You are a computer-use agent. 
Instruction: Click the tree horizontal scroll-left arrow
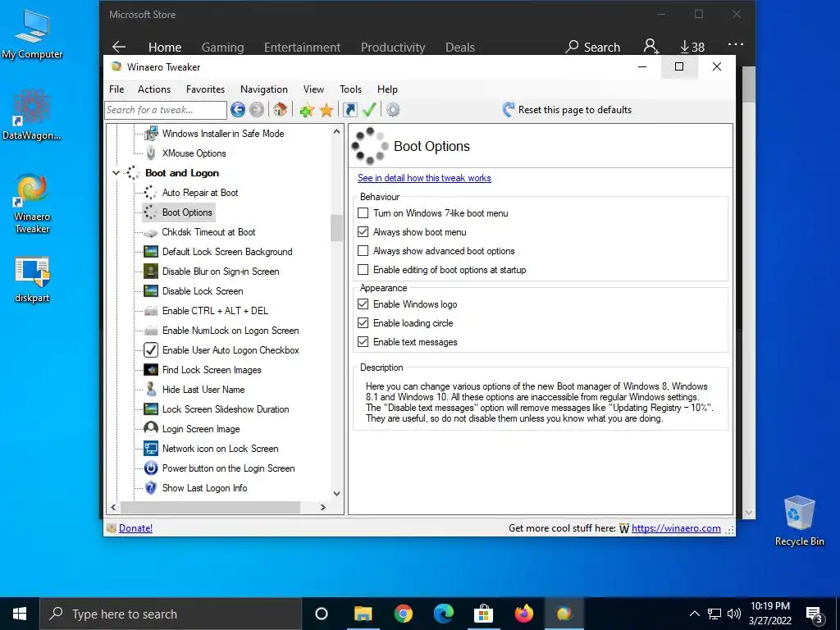pyautogui.click(x=113, y=507)
